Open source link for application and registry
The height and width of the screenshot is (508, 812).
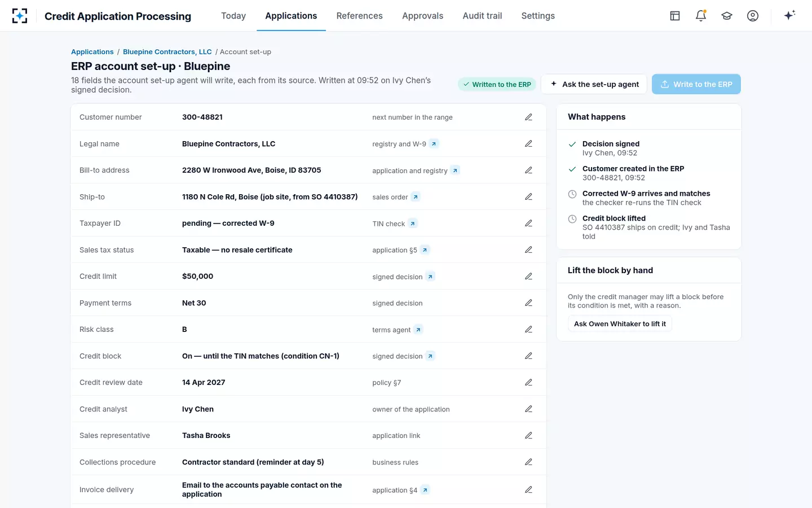[455, 170]
